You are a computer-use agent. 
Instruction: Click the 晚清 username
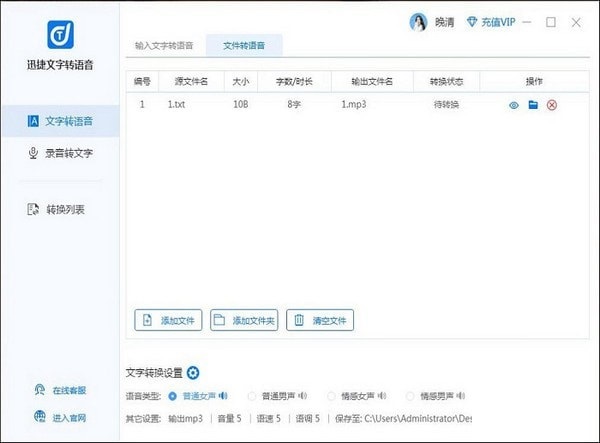point(444,23)
